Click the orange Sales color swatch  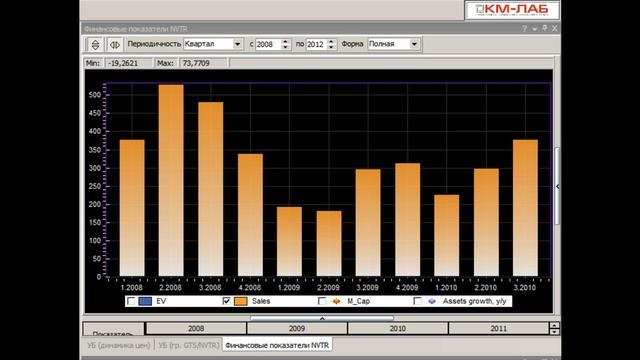(x=241, y=301)
